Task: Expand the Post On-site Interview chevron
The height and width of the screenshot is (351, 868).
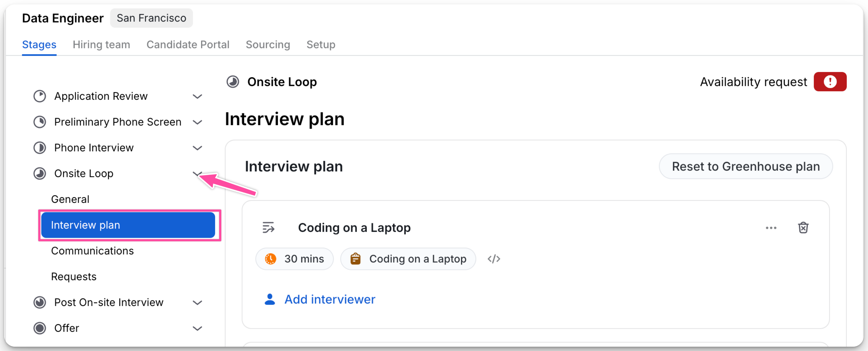Action: click(197, 303)
